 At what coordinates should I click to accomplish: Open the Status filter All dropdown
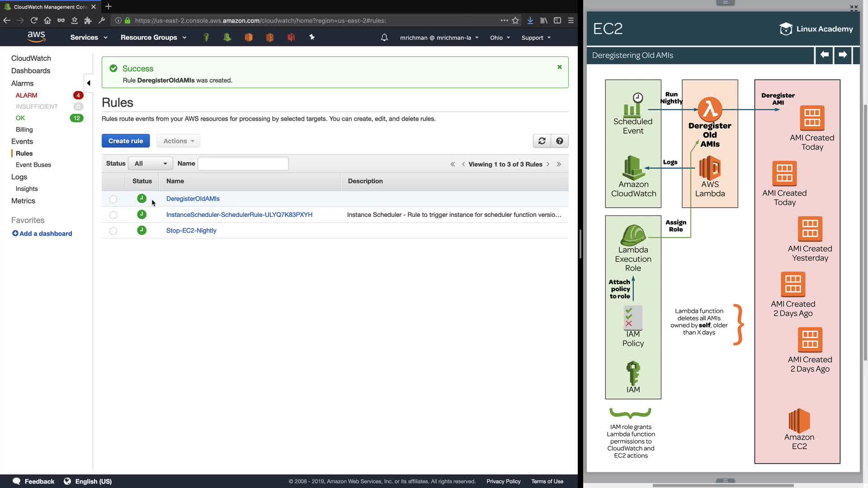[150, 164]
